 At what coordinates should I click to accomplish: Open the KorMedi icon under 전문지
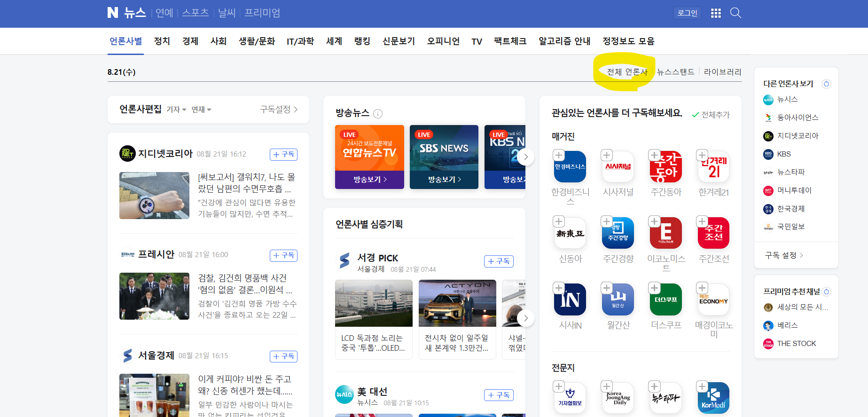tap(713, 398)
